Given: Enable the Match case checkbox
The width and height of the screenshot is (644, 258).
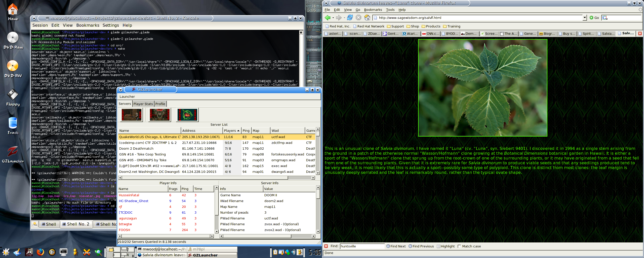Looking at the screenshot, I should [x=459, y=246].
